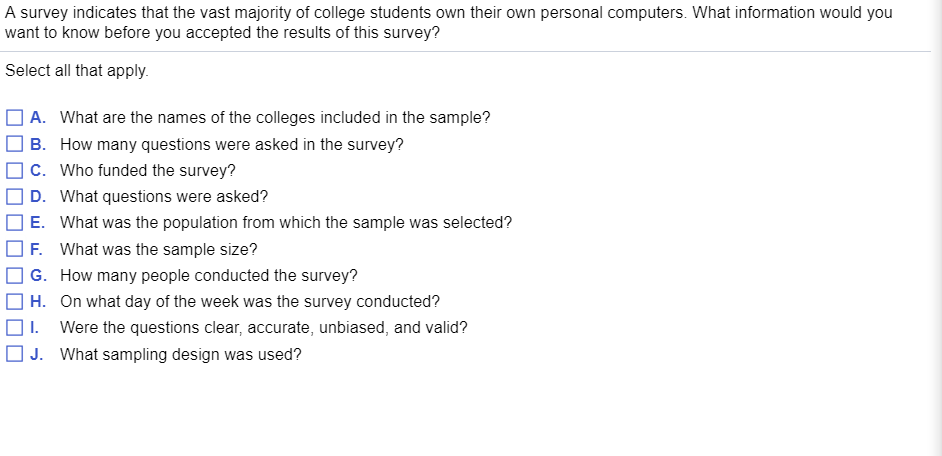Click the text 'What sampling design was used?'
Screen dimensions: 942x456
pyautogui.click(x=180, y=354)
